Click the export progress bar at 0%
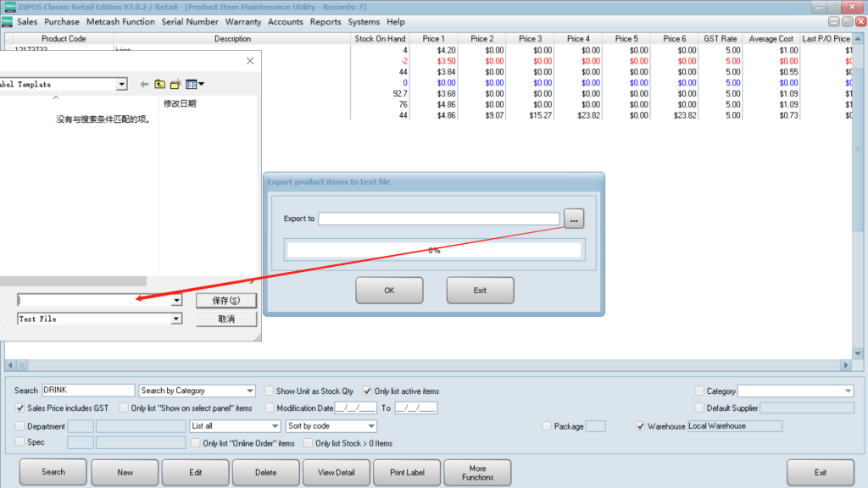This screenshot has height=488, width=868. [x=434, y=250]
